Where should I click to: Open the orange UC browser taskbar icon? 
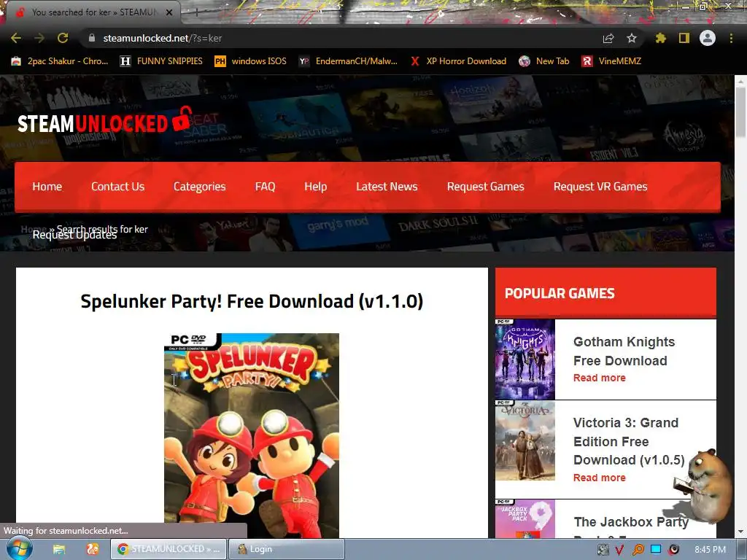tap(93, 550)
